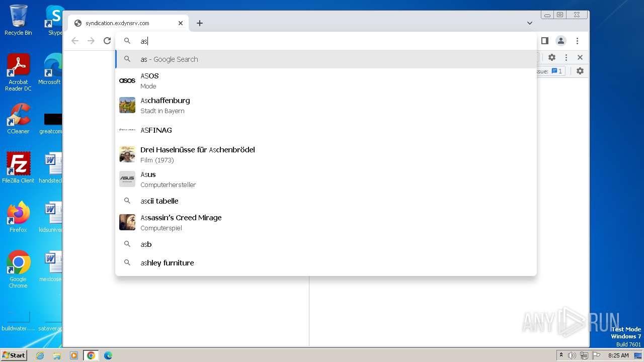Open the buildwater desktop file
644x362 pixels.
coord(18,321)
